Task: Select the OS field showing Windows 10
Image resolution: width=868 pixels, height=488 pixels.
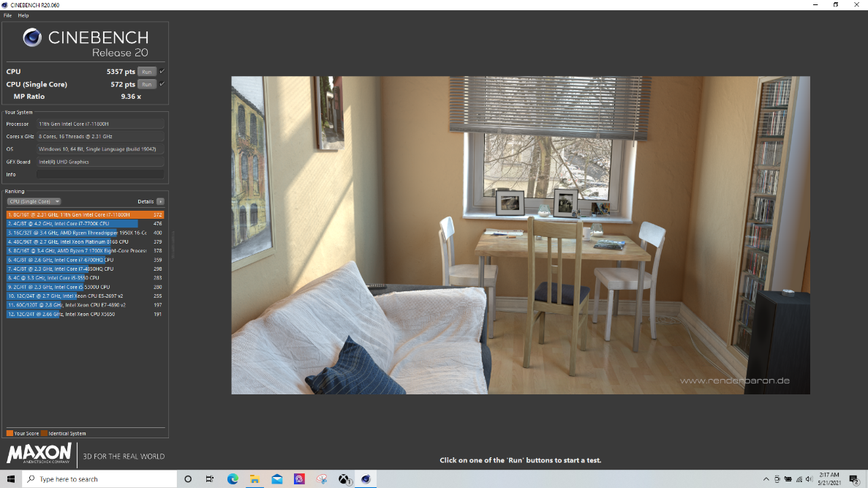Action: 100,149
